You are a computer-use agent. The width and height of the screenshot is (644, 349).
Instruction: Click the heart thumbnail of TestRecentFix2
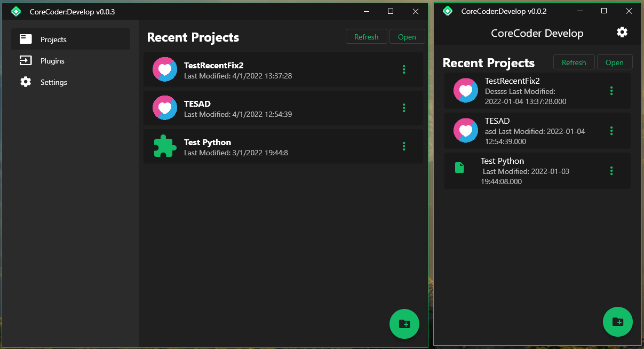(164, 69)
